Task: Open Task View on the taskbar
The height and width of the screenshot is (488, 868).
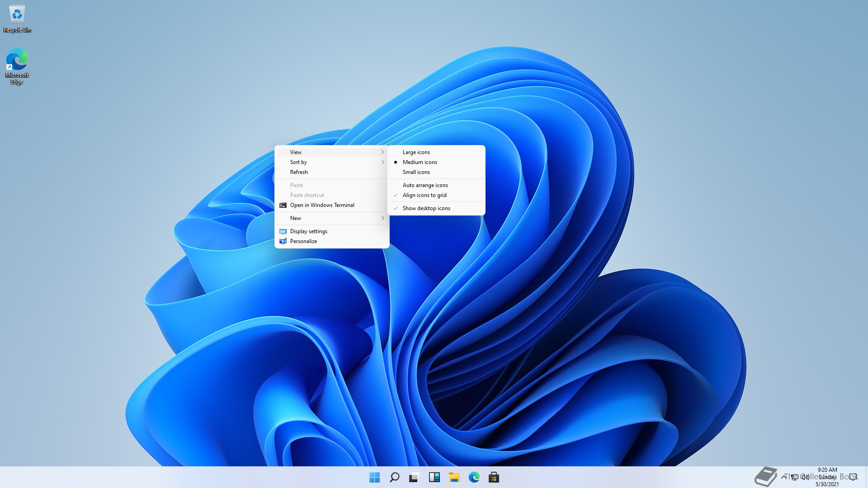Action: click(x=414, y=477)
